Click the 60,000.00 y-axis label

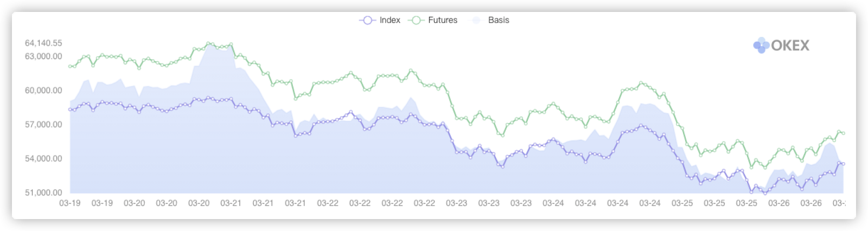tap(43, 91)
